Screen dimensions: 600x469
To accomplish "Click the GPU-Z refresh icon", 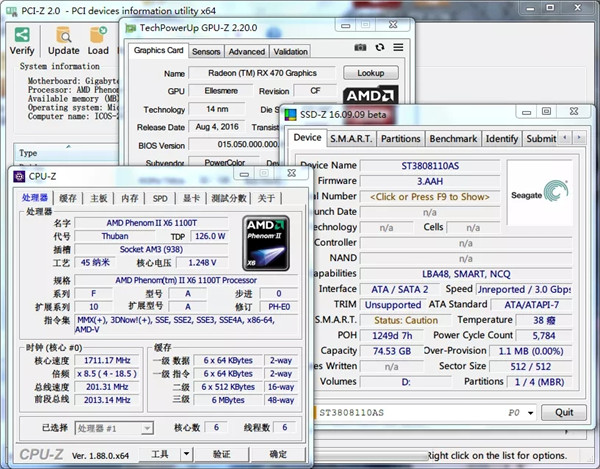I will click(379, 48).
